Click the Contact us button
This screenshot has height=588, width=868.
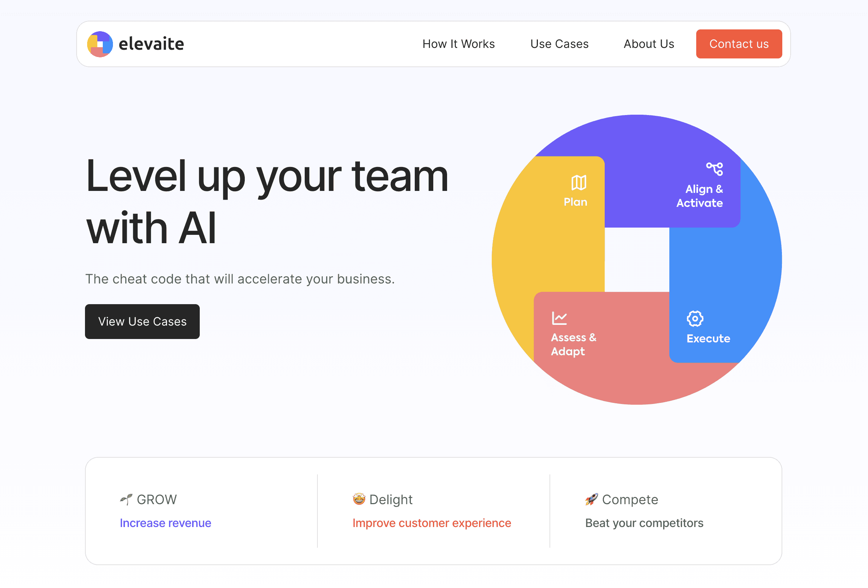tap(739, 44)
